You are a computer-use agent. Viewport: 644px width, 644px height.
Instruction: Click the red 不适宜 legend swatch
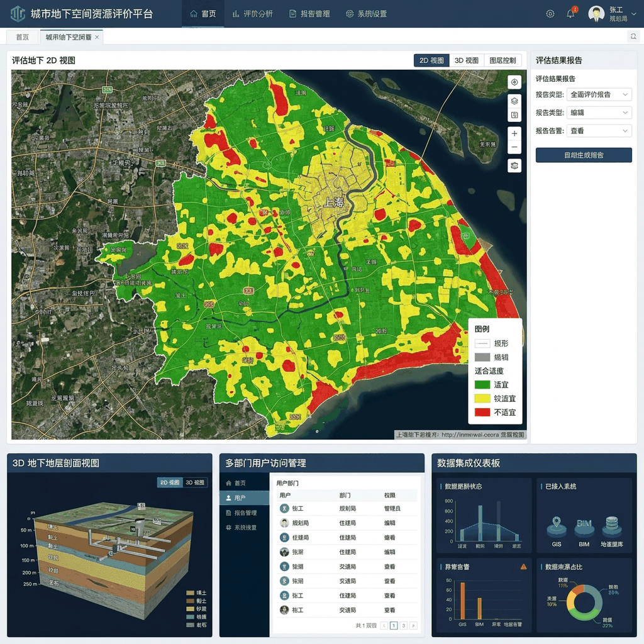click(x=482, y=412)
